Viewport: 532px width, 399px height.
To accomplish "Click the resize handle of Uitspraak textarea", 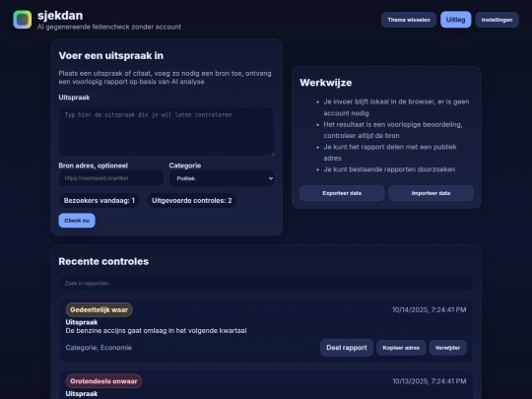I will 272,154.
